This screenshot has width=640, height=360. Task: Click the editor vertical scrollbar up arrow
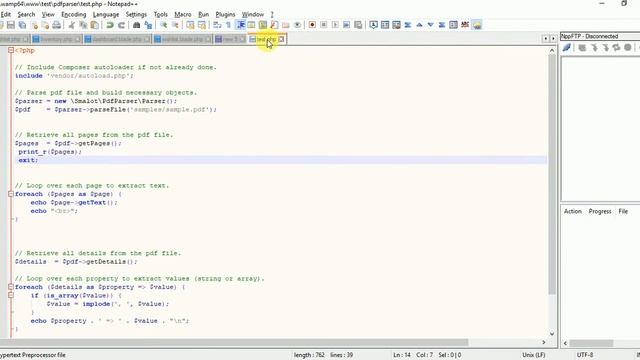click(552, 51)
